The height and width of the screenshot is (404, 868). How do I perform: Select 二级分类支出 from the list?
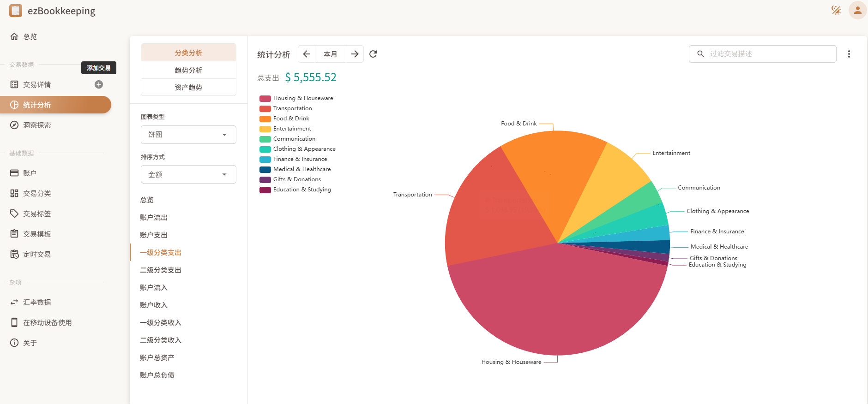pyautogui.click(x=161, y=270)
